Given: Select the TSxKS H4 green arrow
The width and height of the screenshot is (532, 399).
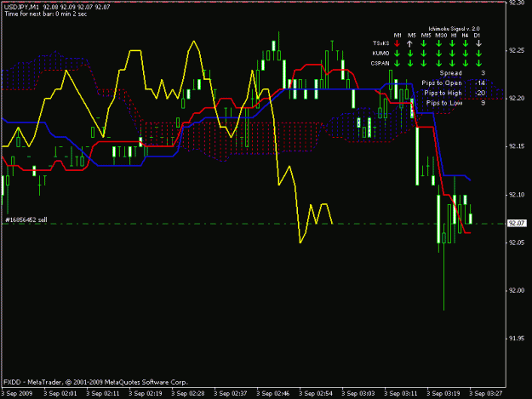Looking at the screenshot, I should click(466, 43).
